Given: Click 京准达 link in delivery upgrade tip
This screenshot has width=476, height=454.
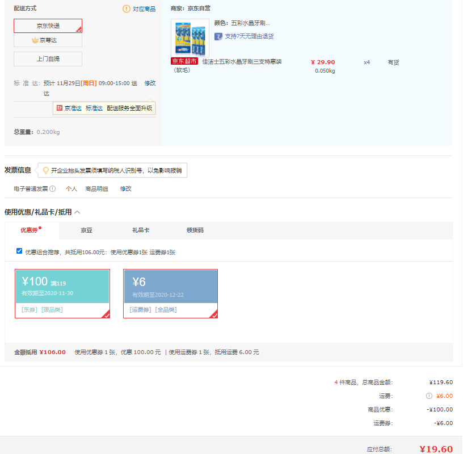Looking at the screenshot, I should (x=73, y=108).
